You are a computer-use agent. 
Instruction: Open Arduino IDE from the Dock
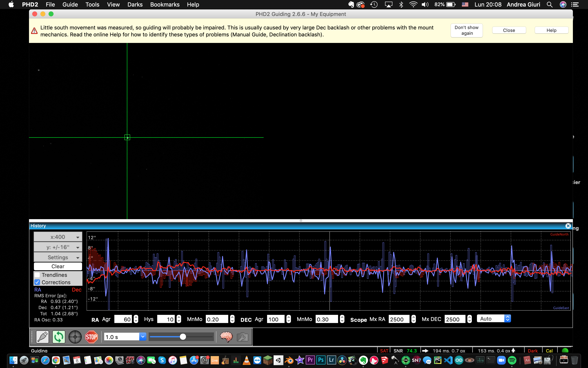tap(459, 360)
